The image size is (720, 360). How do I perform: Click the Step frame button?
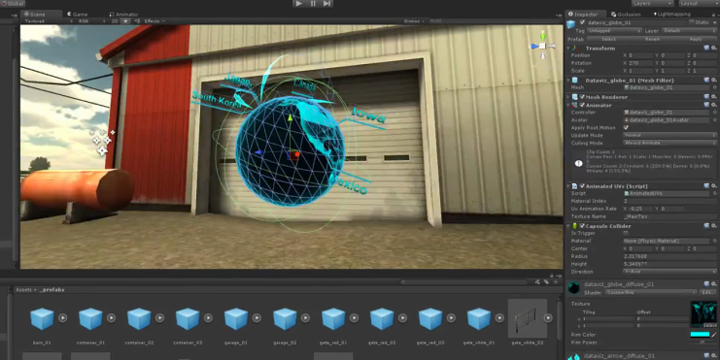(326, 4)
